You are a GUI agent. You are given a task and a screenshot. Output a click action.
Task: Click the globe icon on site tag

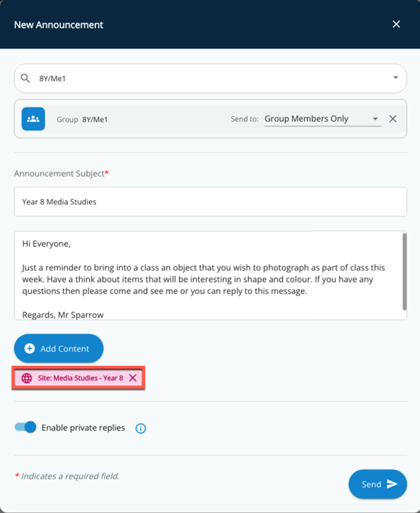click(27, 378)
